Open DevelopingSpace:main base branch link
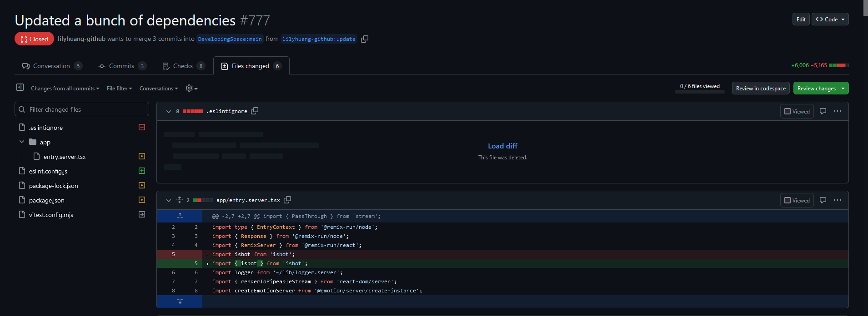The width and height of the screenshot is (868, 316). [x=230, y=39]
